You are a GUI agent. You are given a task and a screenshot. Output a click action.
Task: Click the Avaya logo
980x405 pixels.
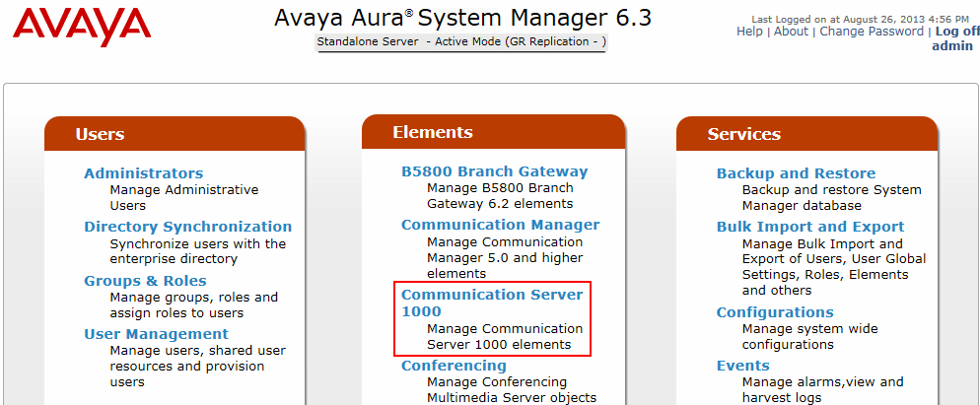pos(82,26)
